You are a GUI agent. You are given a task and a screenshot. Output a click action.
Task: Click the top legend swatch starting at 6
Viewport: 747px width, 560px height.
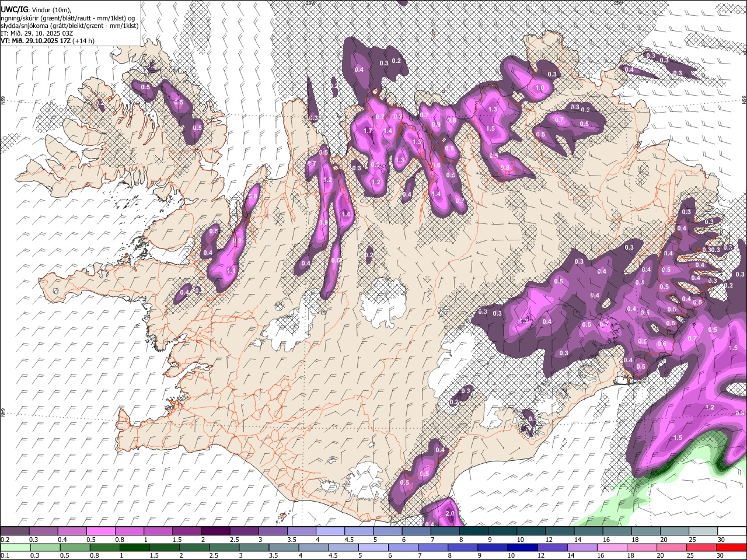click(416, 531)
